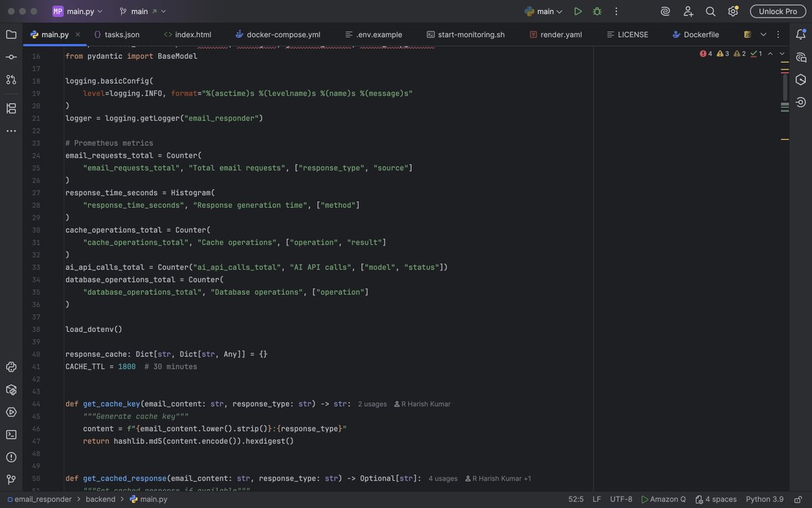The image size is (812, 508).
Task: Open IDE settings gear
Action: coord(733,12)
